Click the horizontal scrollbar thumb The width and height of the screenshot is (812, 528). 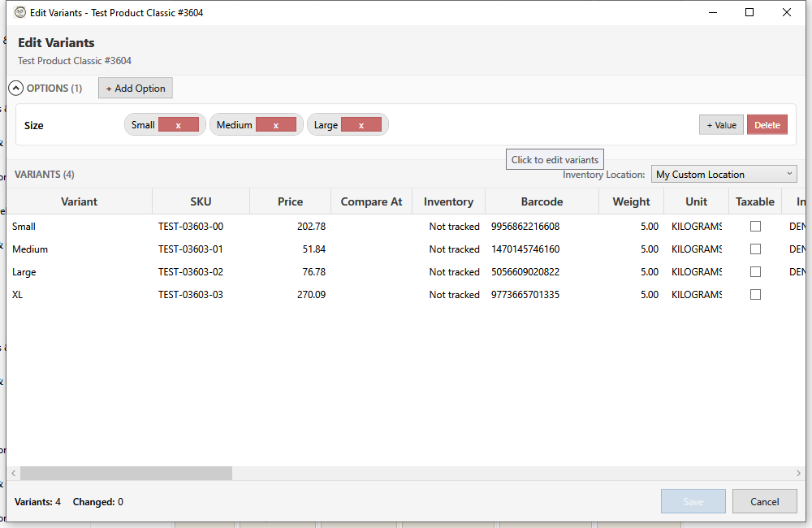click(126, 472)
